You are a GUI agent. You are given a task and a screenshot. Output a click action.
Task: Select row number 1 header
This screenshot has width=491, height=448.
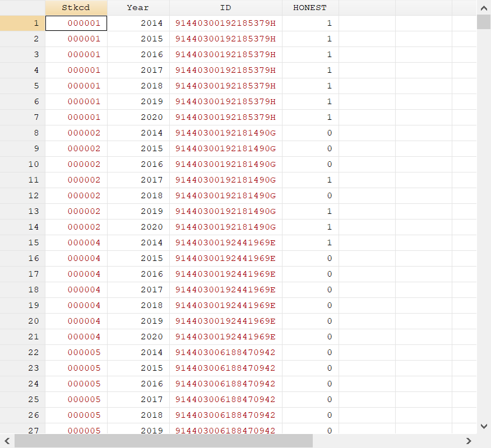(x=22, y=23)
